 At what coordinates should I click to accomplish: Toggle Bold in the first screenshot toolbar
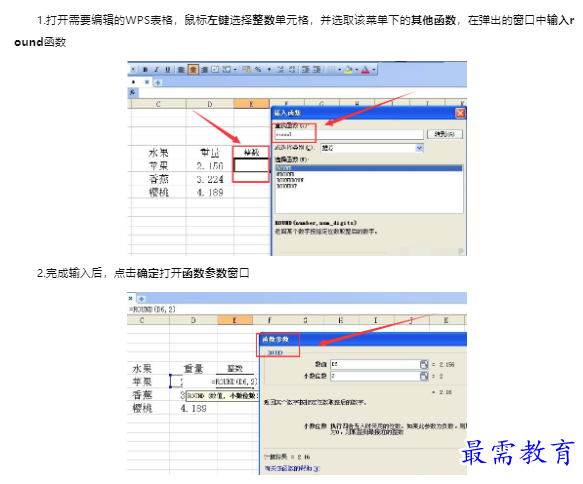(x=145, y=70)
